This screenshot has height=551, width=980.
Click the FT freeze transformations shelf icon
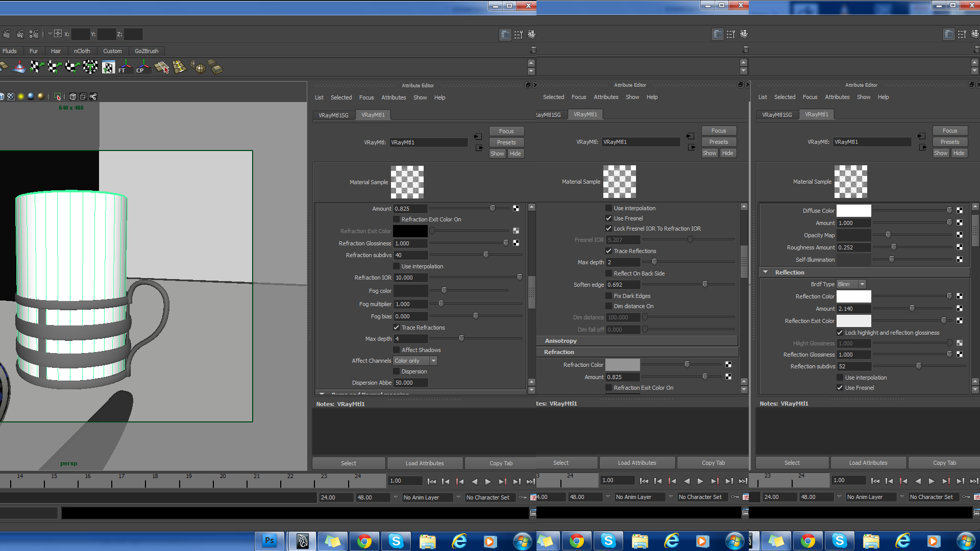pos(125,67)
